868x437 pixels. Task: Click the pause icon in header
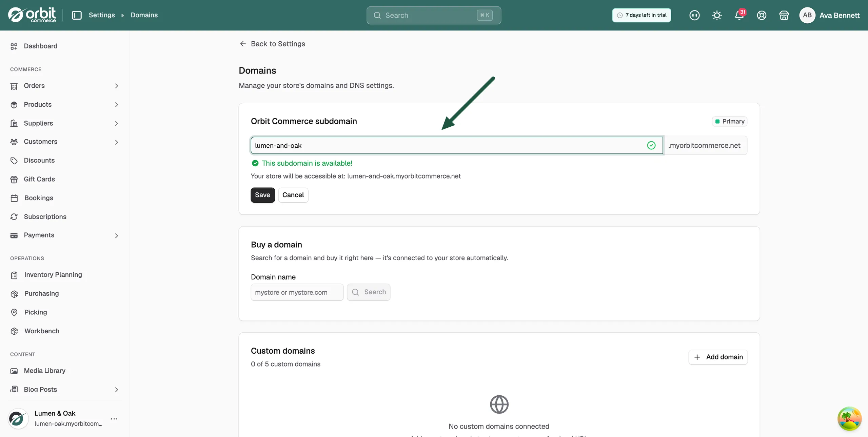click(x=694, y=15)
